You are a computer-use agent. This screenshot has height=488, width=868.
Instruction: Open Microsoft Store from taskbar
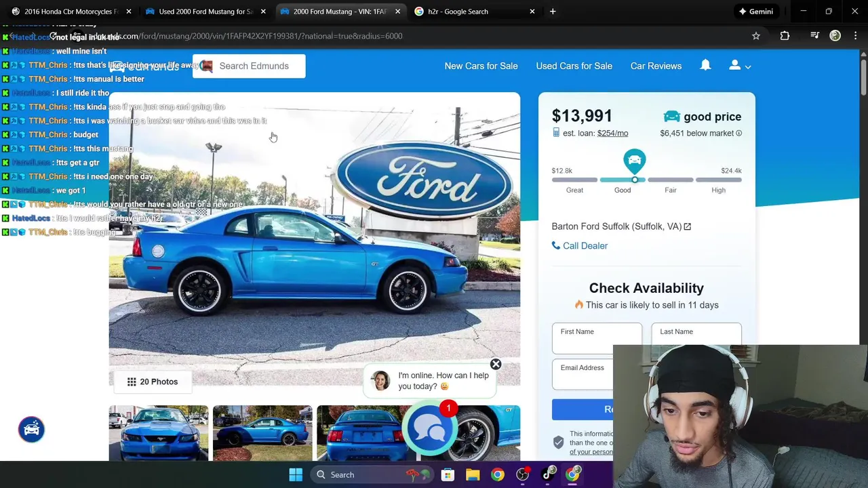point(448,474)
